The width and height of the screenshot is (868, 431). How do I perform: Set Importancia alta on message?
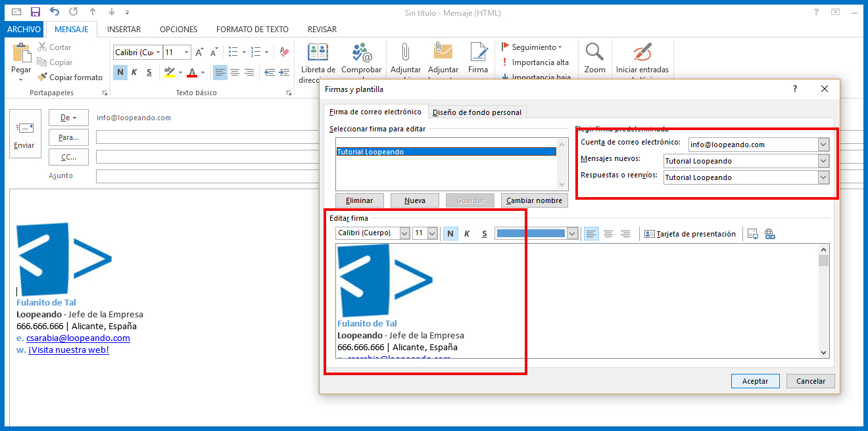point(535,62)
